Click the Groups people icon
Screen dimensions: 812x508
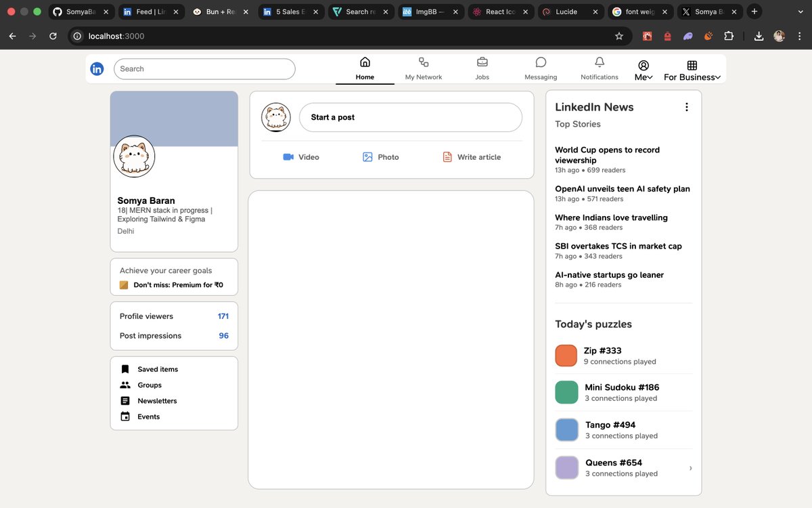(125, 385)
